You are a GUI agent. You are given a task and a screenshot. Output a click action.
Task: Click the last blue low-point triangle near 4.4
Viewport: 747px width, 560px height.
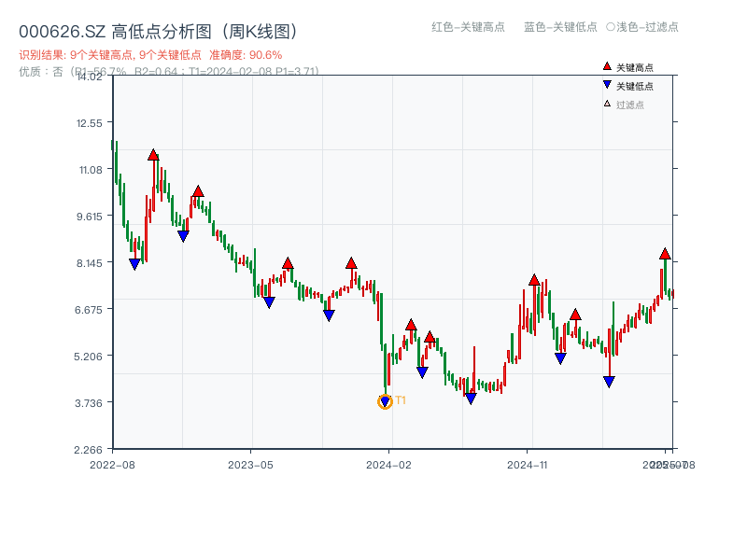609,382
